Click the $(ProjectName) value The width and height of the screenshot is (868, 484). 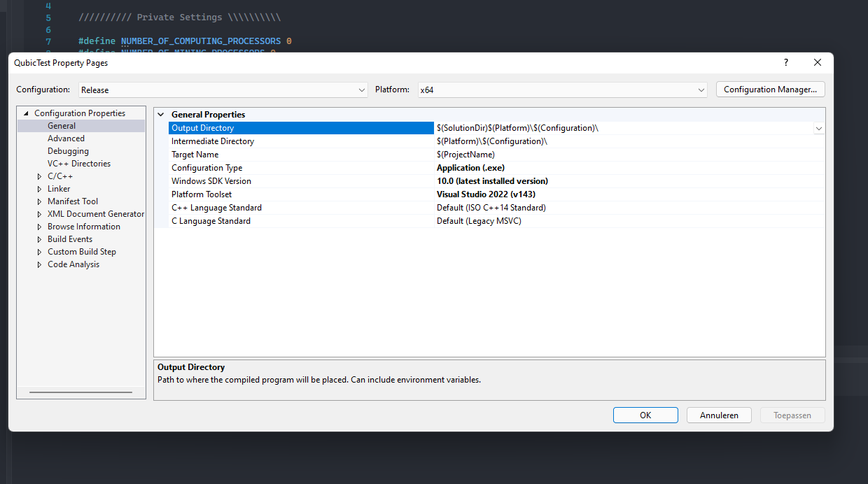coord(465,155)
